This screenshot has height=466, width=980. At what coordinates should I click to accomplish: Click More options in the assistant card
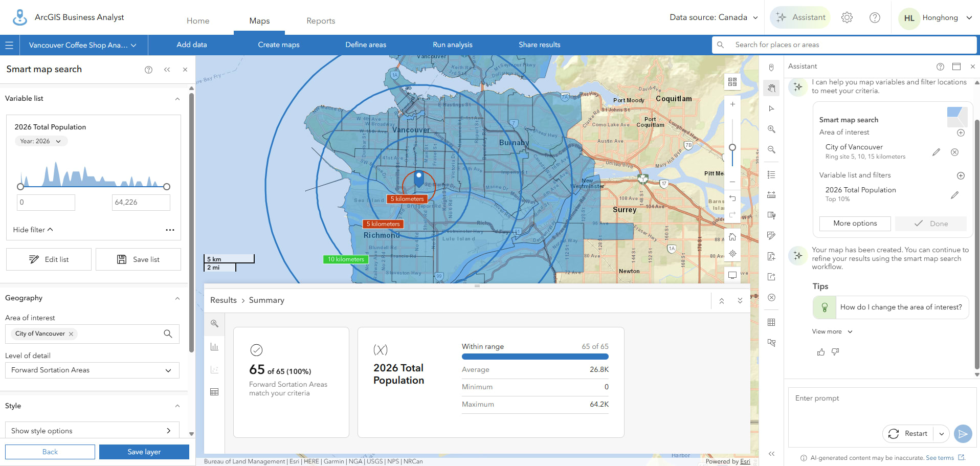point(855,224)
